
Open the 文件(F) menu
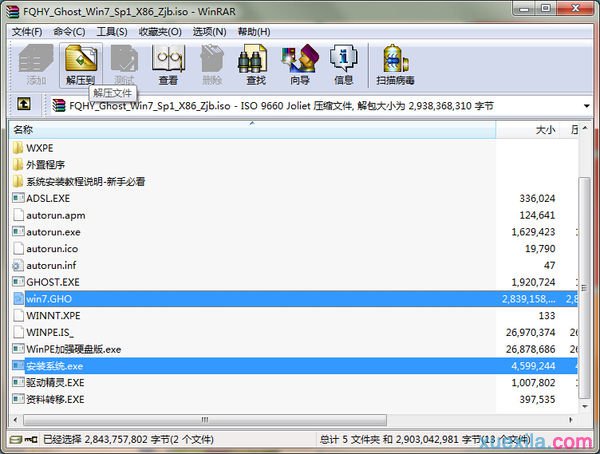click(x=30, y=31)
